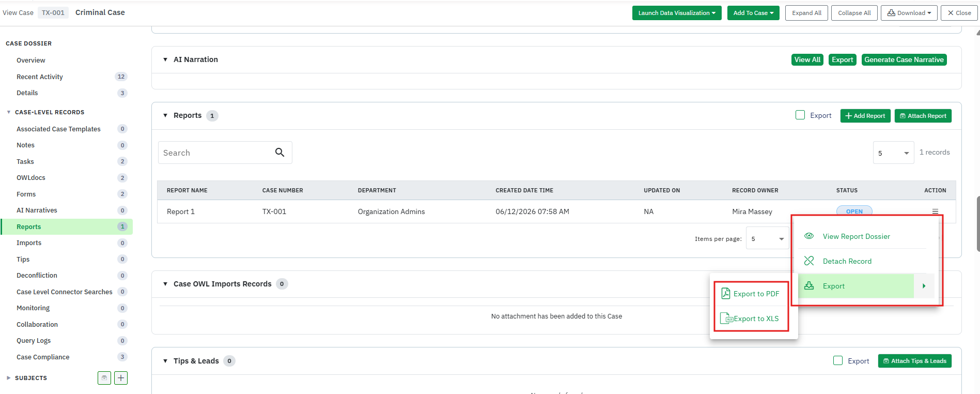Tick the Export checkbox in the Reports section
The width and height of the screenshot is (980, 394).
click(800, 115)
